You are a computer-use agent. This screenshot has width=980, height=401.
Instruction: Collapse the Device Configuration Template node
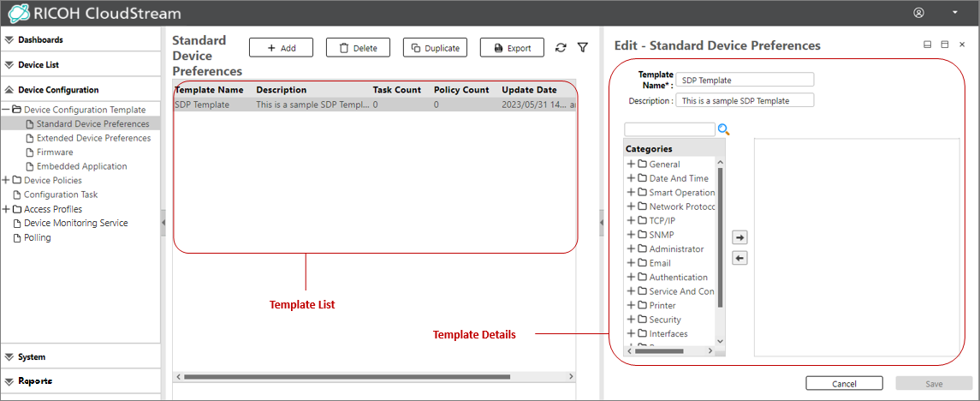6,110
